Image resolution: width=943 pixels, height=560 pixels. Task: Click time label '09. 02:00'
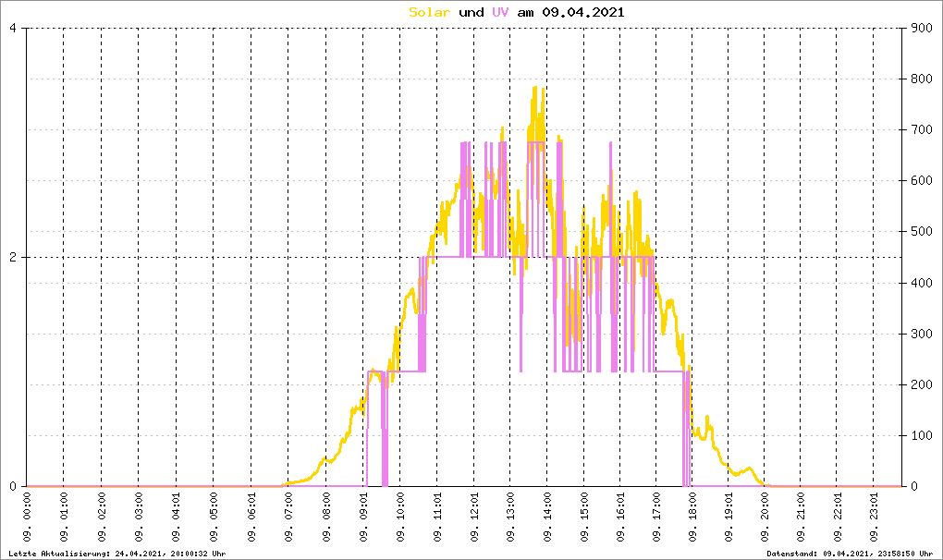click(102, 517)
